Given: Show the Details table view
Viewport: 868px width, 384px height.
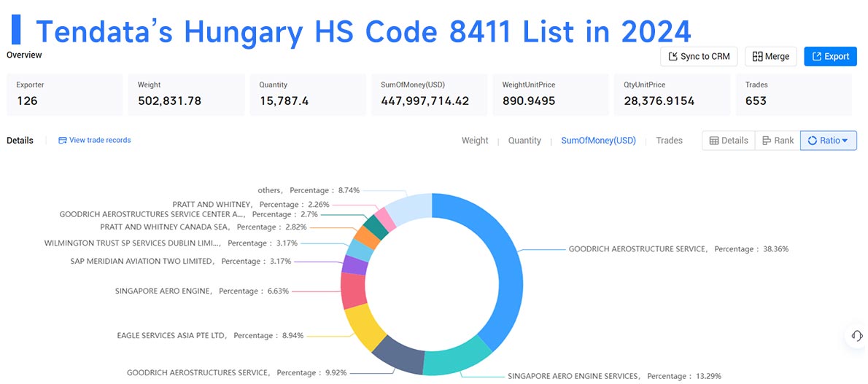Looking at the screenshot, I should [729, 141].
